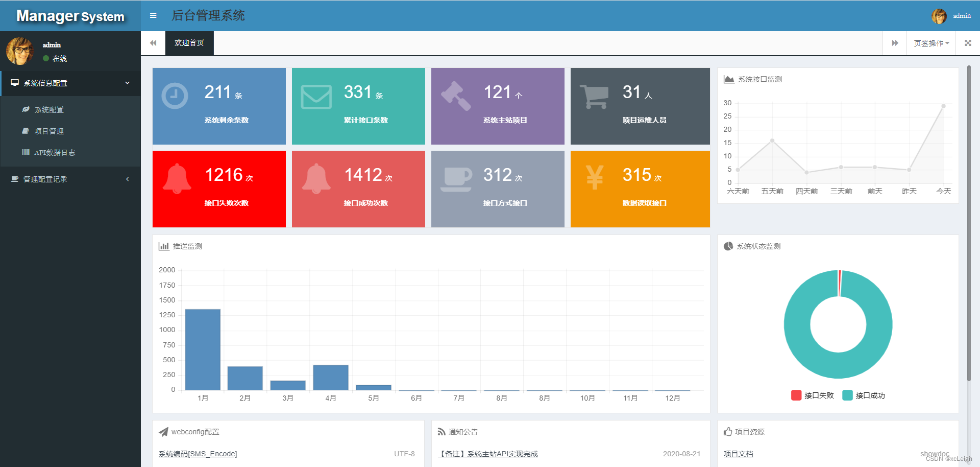980x467 pixels.
Task: Click the page vertical scrollbar
Action: (969, 223)
